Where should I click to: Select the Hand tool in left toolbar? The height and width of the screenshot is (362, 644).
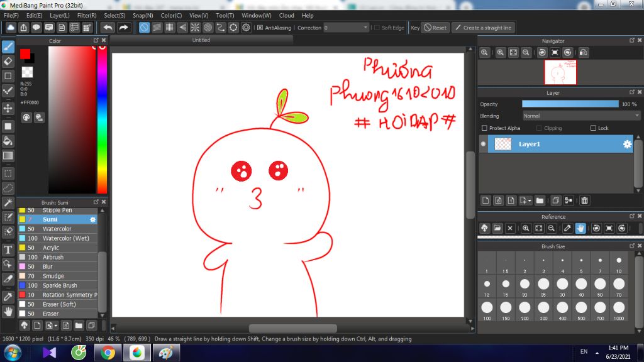[8, 312]
